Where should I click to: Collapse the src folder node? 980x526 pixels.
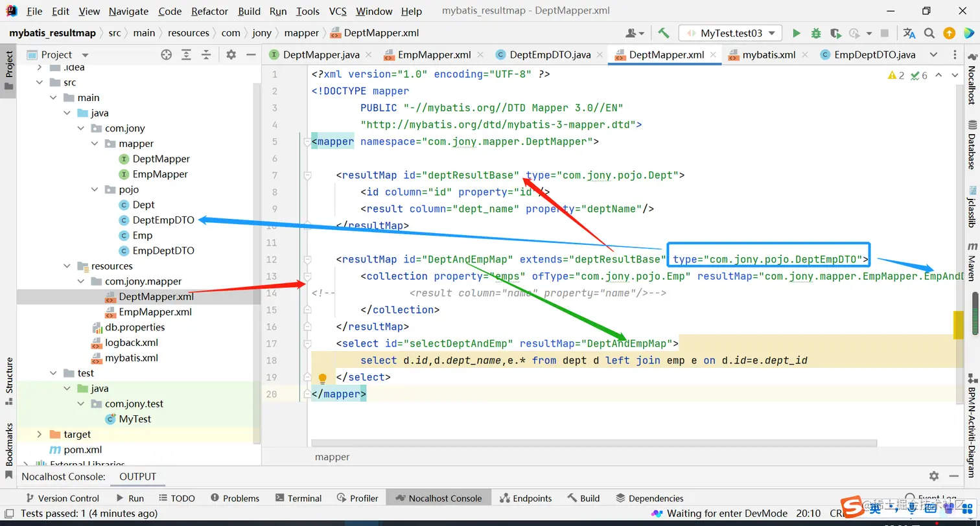(40, 82)
